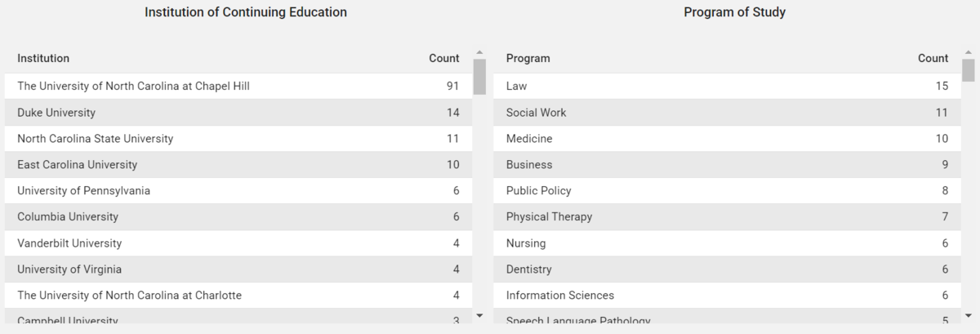Choose the Social Work program row
Viewport: 980px width, 334px height.
[728, 113]
